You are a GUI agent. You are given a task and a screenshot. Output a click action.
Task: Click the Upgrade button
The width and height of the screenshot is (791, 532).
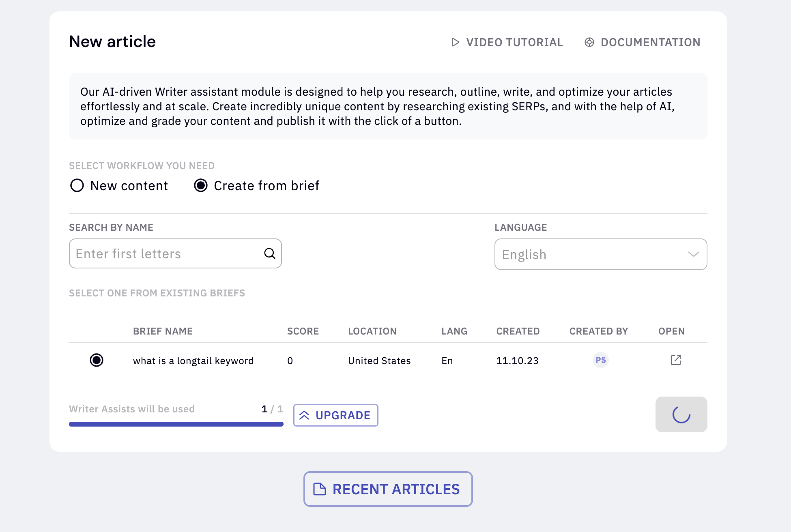(336, 415)
